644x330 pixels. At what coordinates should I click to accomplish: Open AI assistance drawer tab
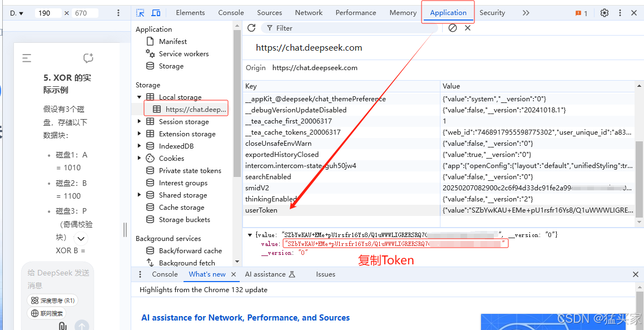[x=270, y=274]
